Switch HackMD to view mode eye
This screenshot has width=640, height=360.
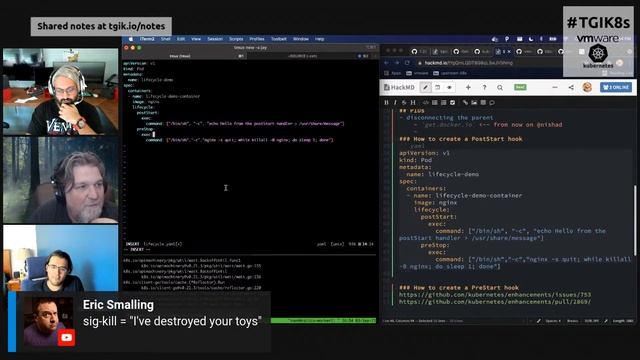[449, 87]
